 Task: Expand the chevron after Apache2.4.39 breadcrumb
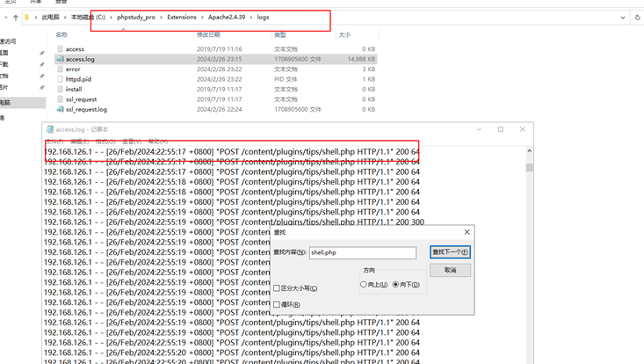(251, 18)
